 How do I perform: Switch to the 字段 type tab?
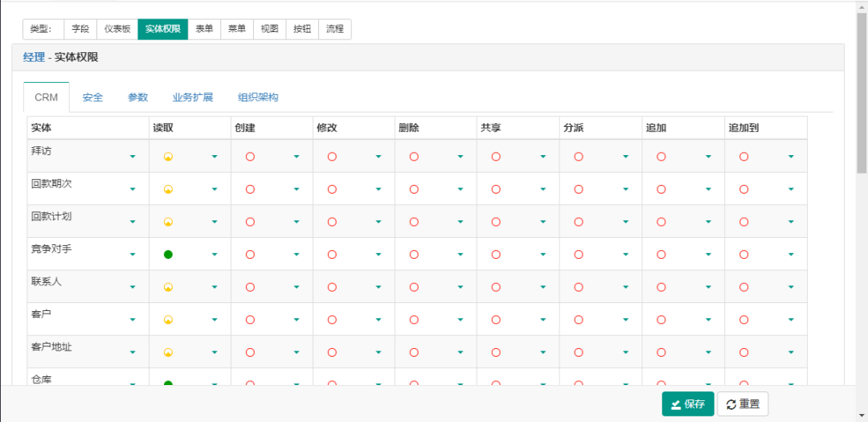click(x=80, y=30)
